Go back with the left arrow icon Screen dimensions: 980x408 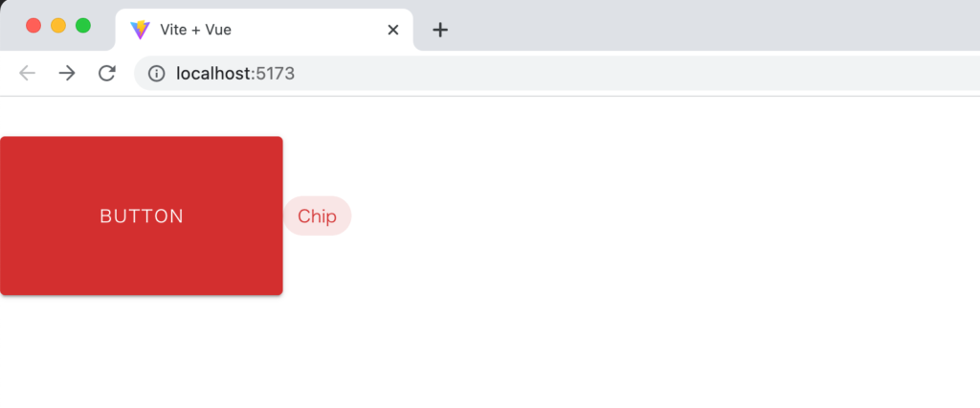click(x=28, y=73)
